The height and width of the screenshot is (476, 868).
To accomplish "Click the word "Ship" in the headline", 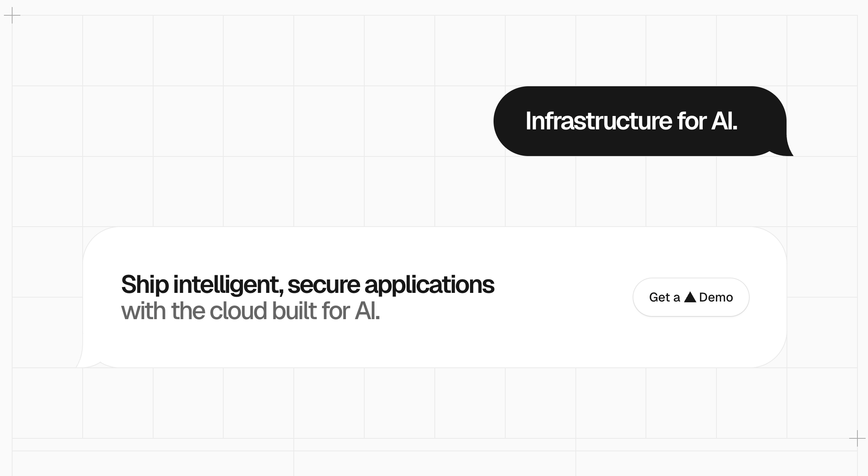I will pos(145,284).
